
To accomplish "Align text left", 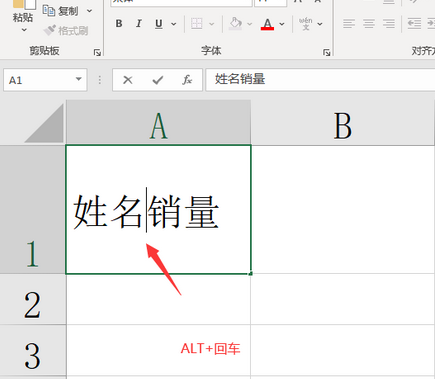I will click(349, 24).
